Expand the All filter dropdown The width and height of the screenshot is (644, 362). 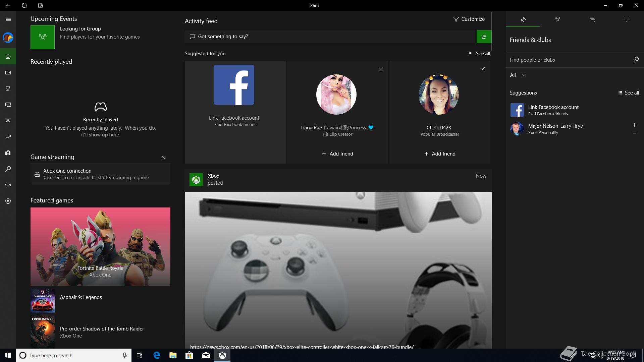pyautogui.click(x=518, y=75)
